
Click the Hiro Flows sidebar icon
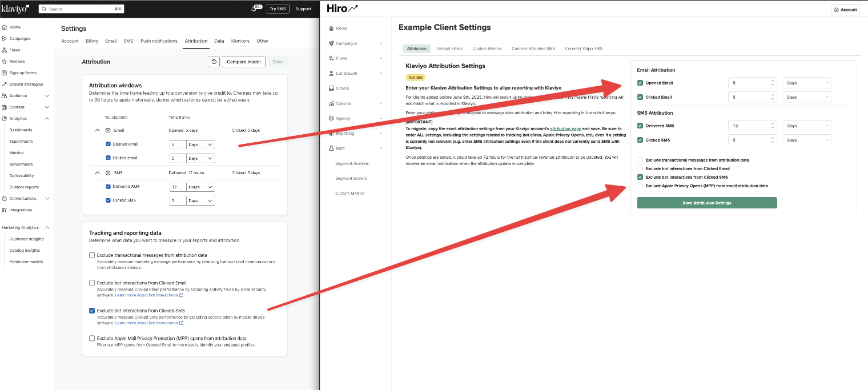(331, 58)
